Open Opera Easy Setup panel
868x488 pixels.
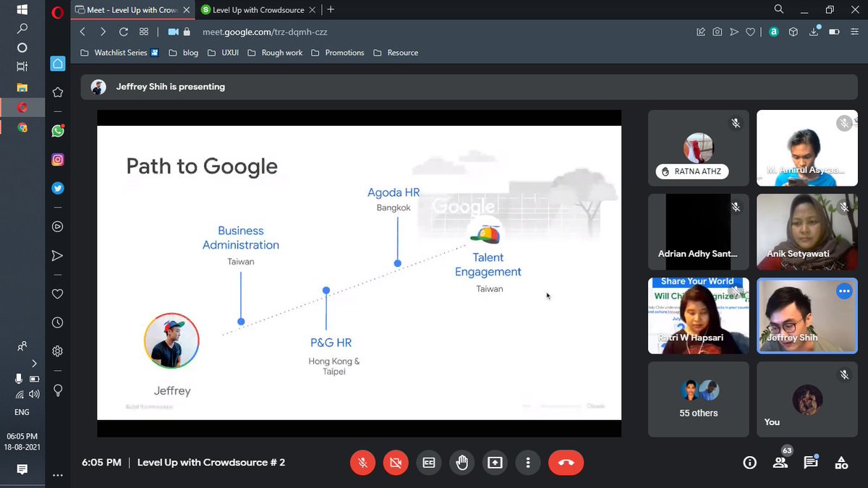pyautogui.click(x=854, y=32)
